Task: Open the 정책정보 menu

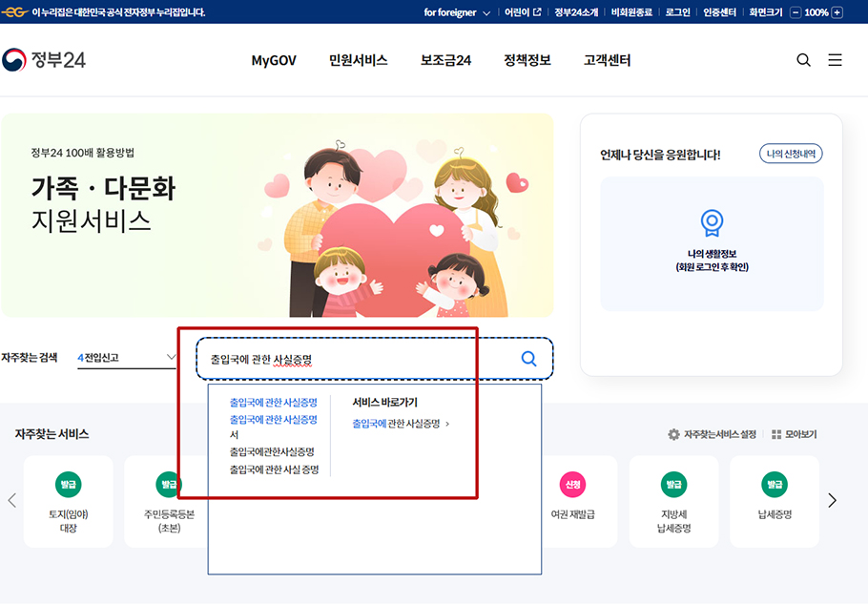Action: [x=527, y=60]
